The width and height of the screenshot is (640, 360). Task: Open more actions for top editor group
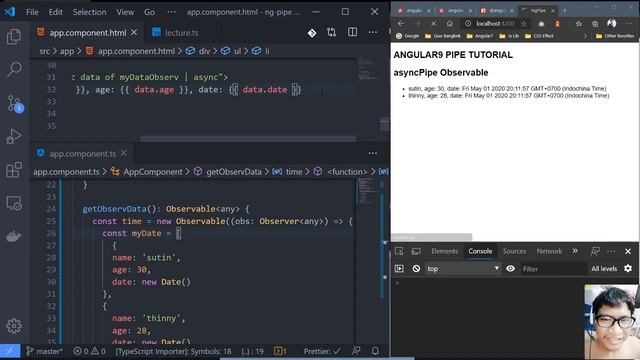tap(373, 32)
